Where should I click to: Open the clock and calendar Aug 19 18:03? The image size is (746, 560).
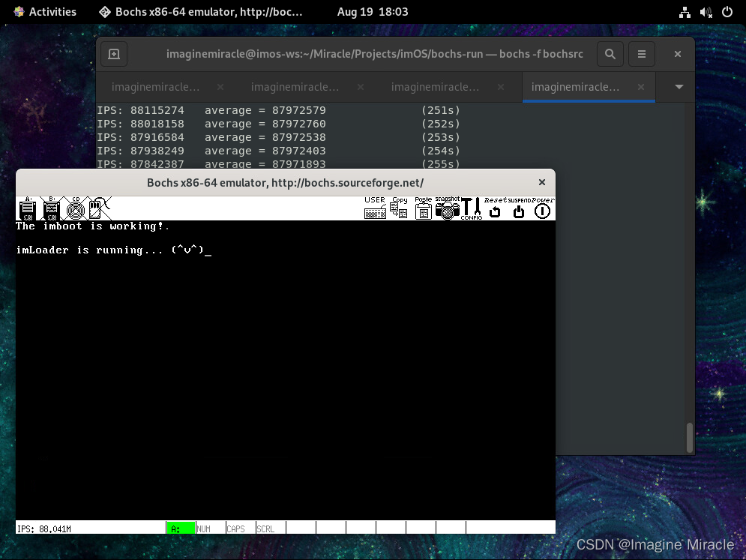pos(373,12)
